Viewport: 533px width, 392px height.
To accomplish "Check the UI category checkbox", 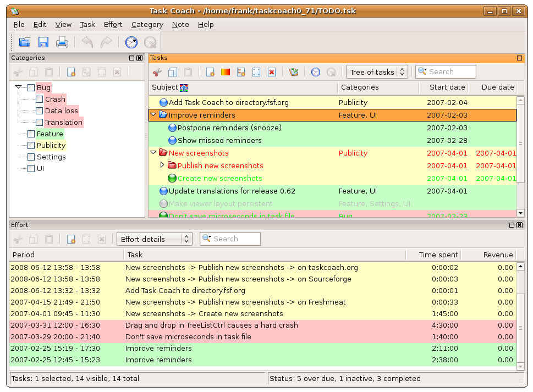I will coord(31,168).
